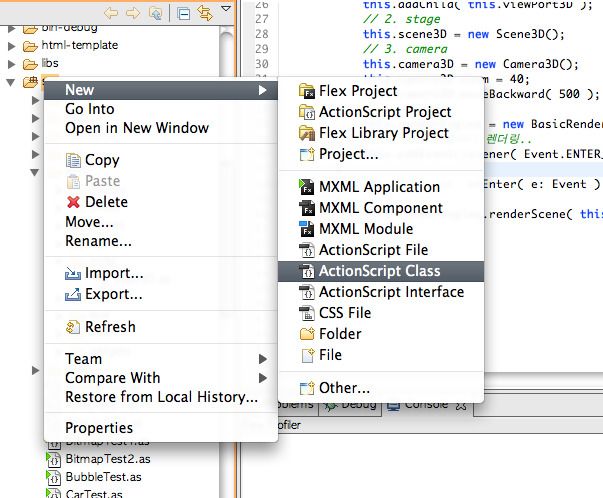Image resolution: width=603 pixels, height=498 pixels.
Task: Select the New menu entry
Action: pos(161,90)
